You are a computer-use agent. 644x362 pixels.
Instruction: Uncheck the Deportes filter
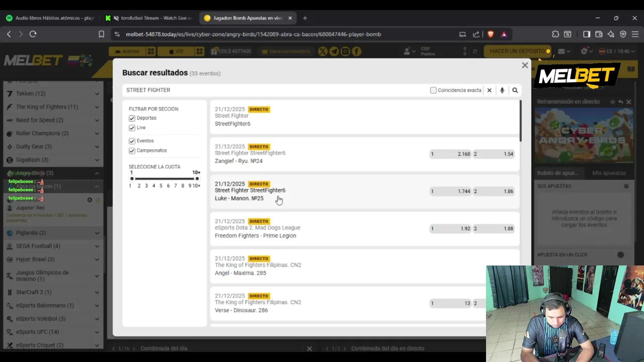point(132,118)
